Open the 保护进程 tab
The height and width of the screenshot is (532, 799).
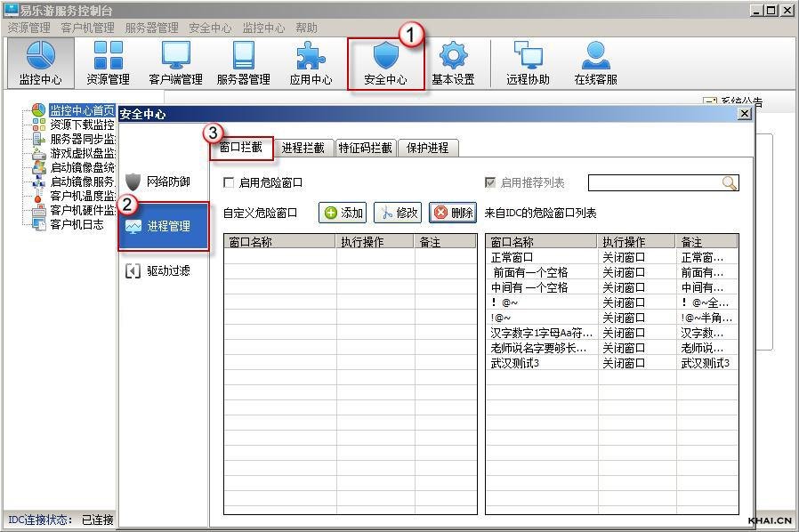click(x=428, y=149)
